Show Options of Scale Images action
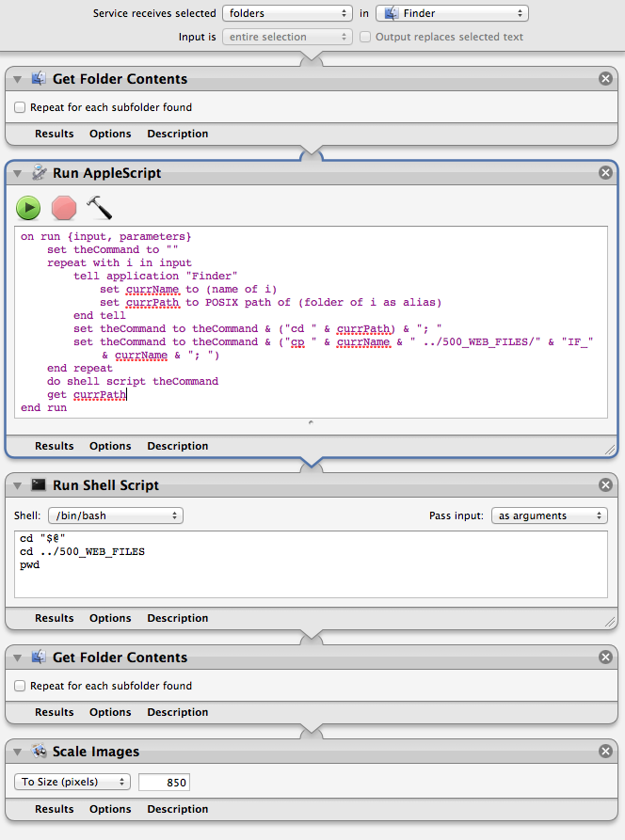Image resolution: width=625 pixels, height=840 pixels. point(110,809)
